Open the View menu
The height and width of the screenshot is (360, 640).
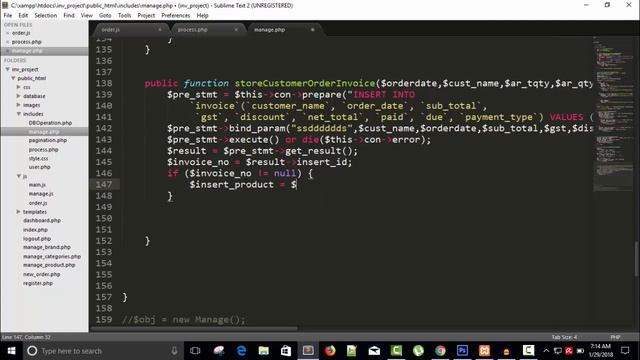87,15
